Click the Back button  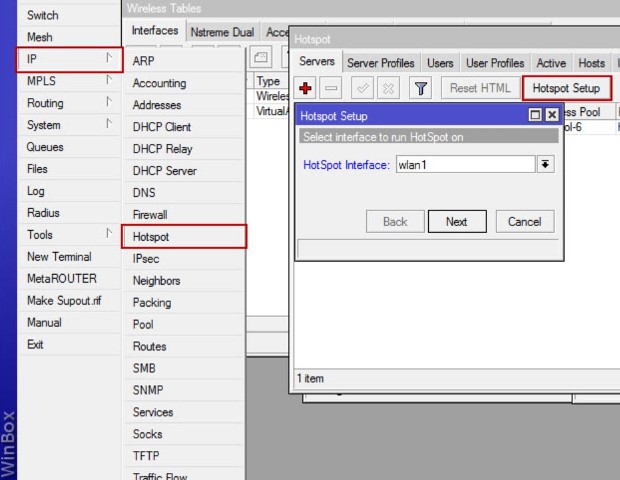point(395,221)
